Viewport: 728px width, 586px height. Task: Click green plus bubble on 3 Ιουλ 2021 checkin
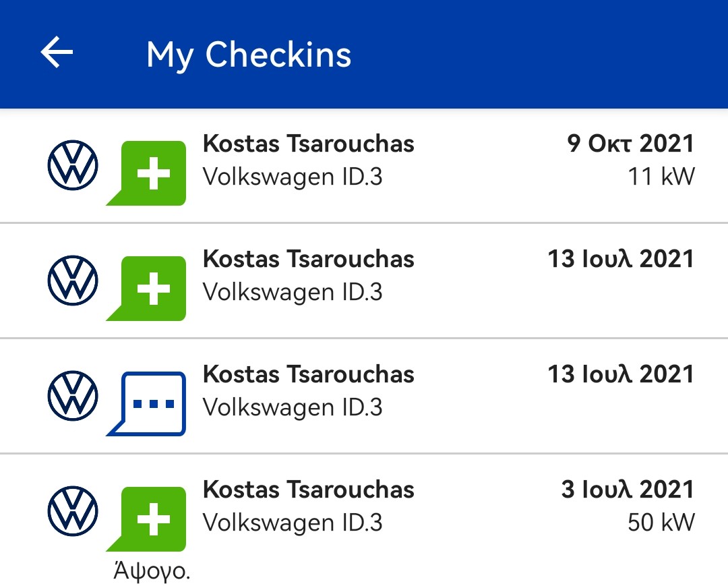[x=146, y=519]
